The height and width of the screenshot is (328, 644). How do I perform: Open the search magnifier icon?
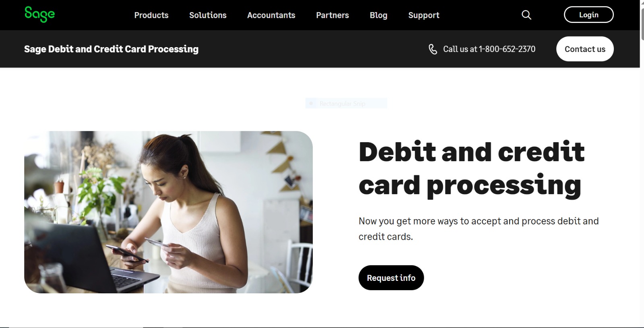click(526, 15)
